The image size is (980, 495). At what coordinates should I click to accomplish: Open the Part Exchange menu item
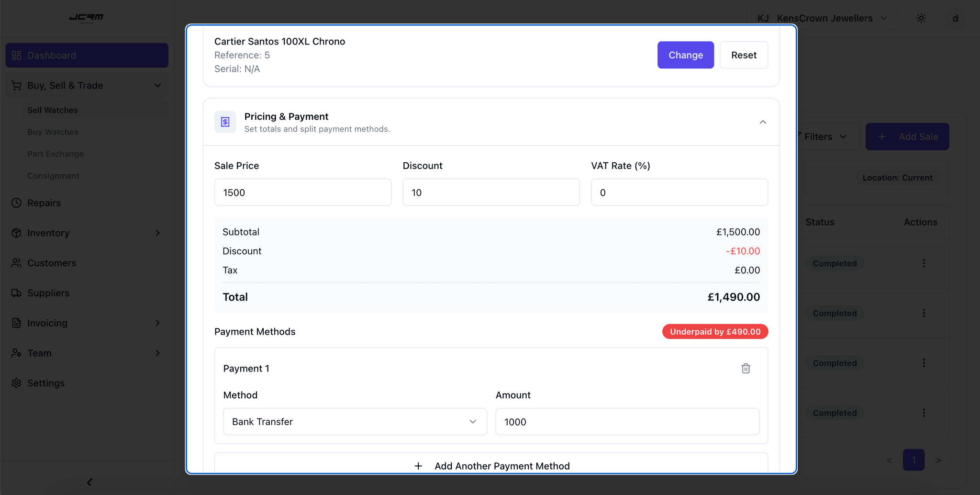click(56, 154)
